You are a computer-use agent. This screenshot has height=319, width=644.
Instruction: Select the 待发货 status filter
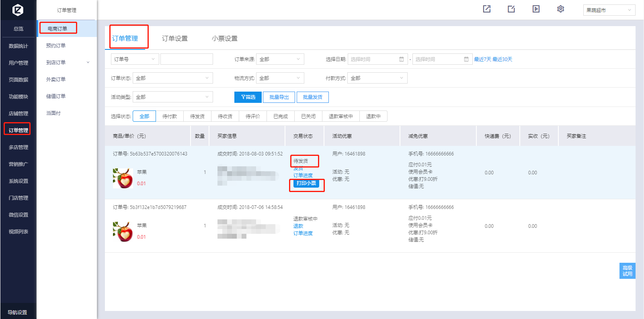coord(197,116)
